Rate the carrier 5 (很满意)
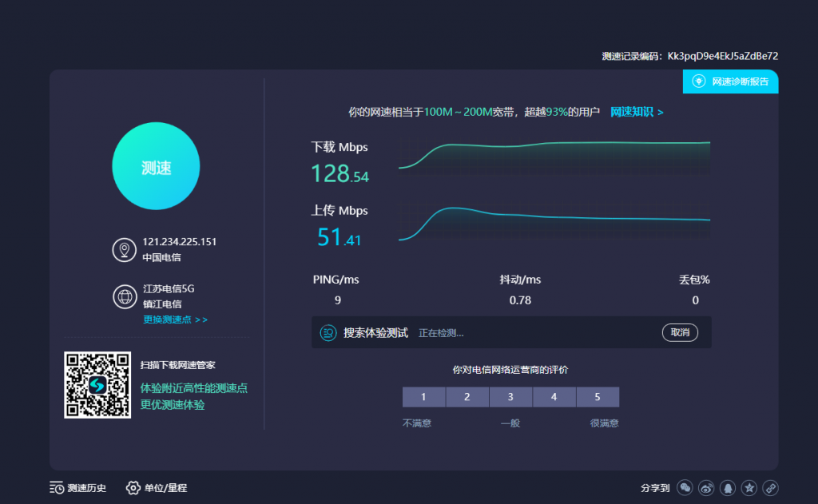 [598, 397]
